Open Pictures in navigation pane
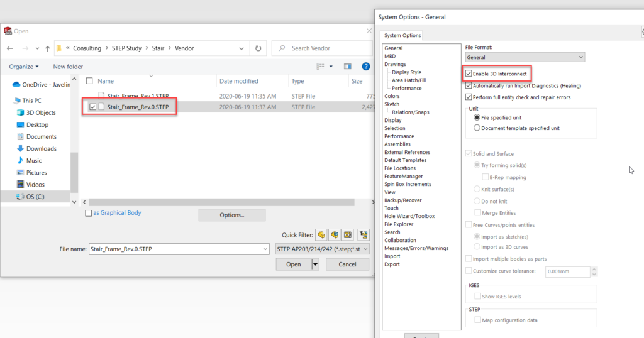 (x=31, y=173)
